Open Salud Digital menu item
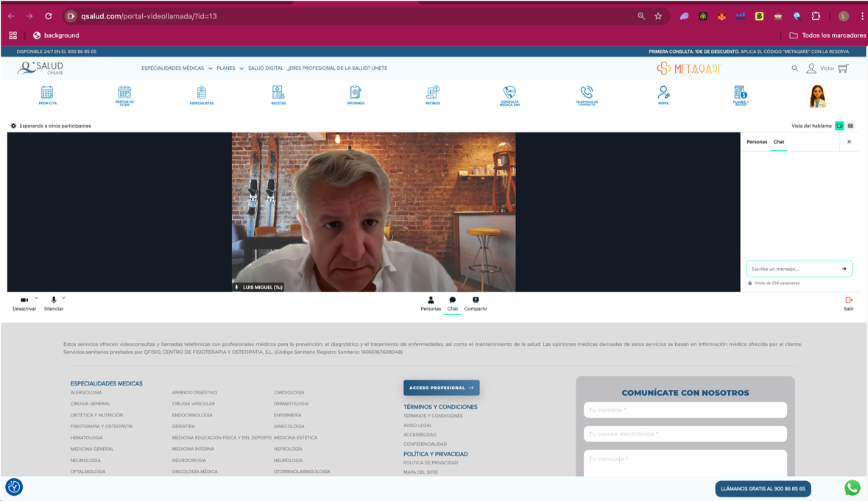Screen dimensions: 868x501 pos(265,68)
